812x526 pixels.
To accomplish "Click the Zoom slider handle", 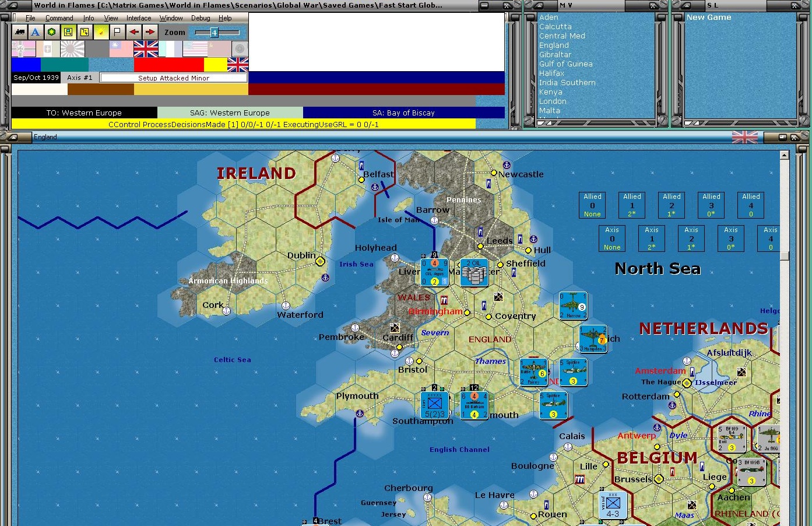I will click(x=214, y=33).
